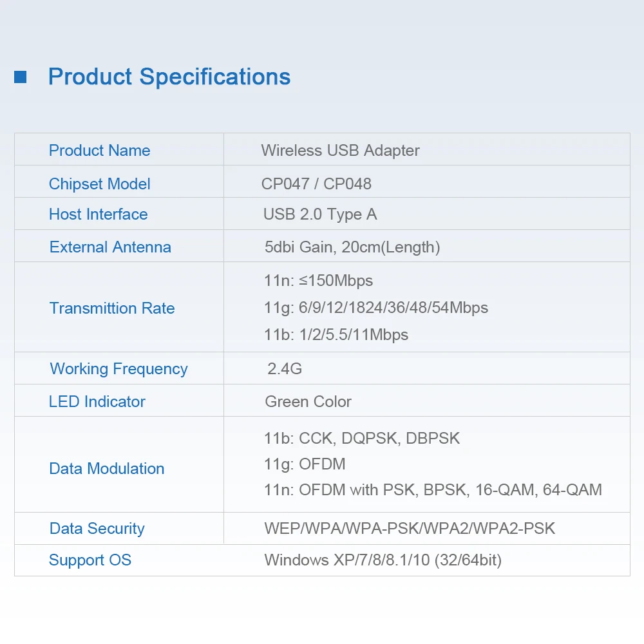Viewport: 644px width, 644px height.
Task: Select the 5dbi Gain antenna value
Action: click(352, 247)
